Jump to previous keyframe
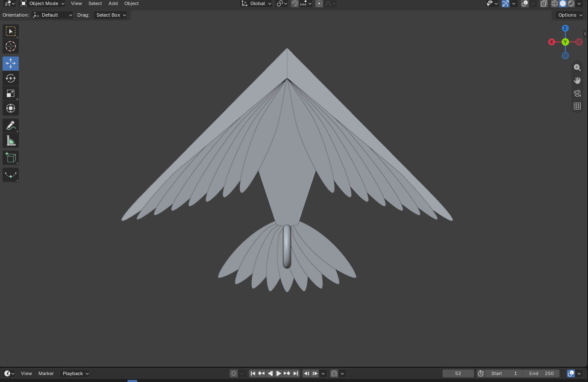Image resolution: width=588 pixels, height=382 pixels. tap(261, 373)
